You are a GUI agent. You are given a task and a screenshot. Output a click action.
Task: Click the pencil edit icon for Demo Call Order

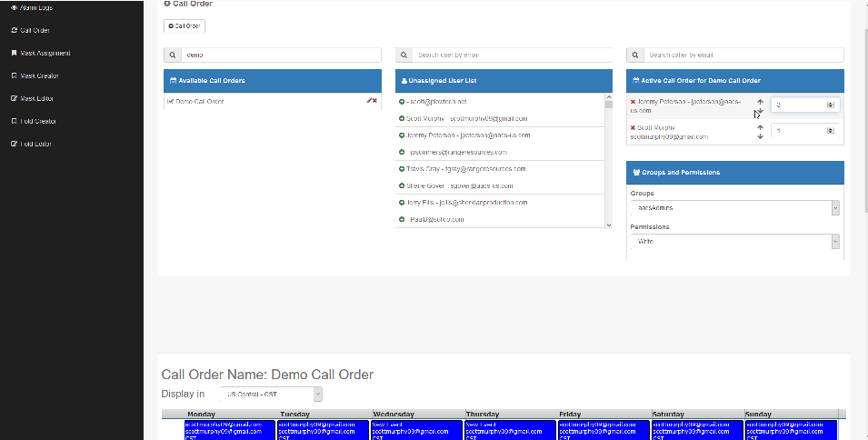click(369, 101)
